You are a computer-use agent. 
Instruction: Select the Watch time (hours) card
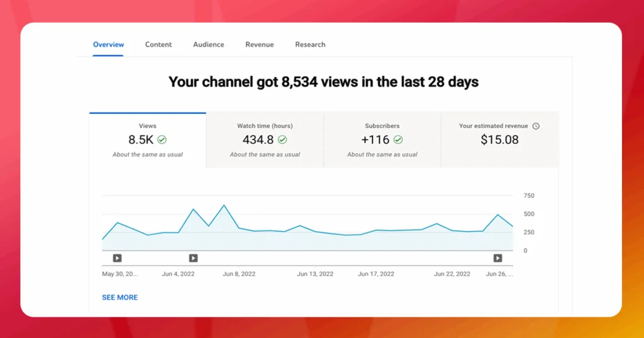(x=265, y=140)
